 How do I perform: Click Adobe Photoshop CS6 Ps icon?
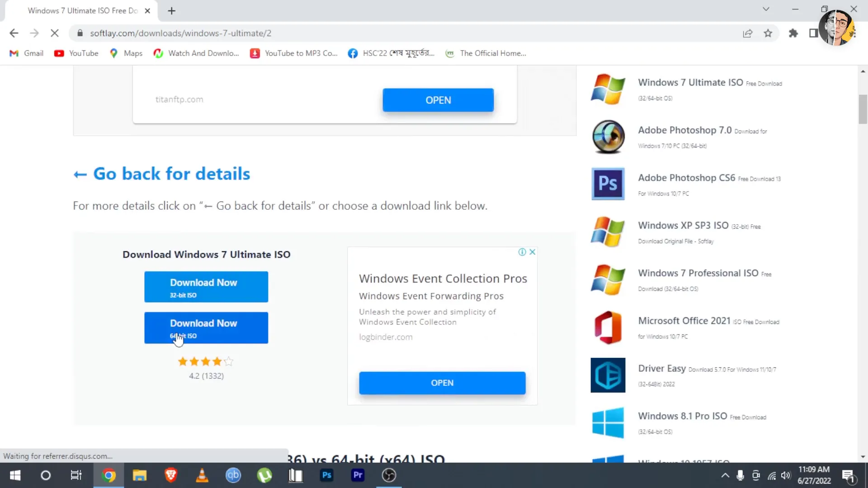(608, 184)
